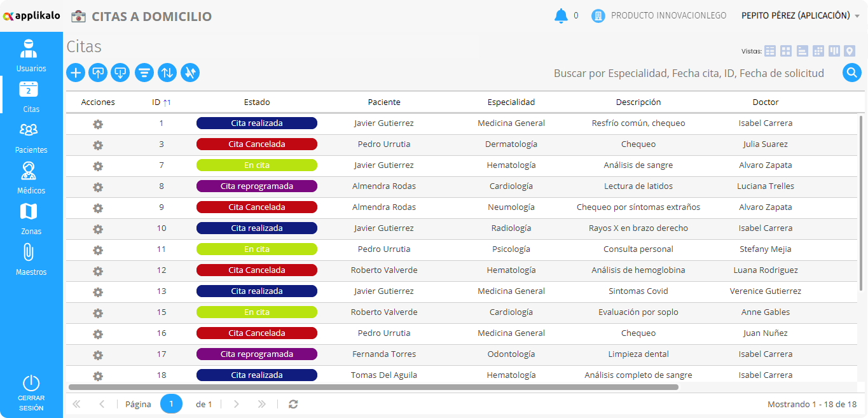
Task: Open actions gear for row ID 17
Action: [x=98, y=355]
